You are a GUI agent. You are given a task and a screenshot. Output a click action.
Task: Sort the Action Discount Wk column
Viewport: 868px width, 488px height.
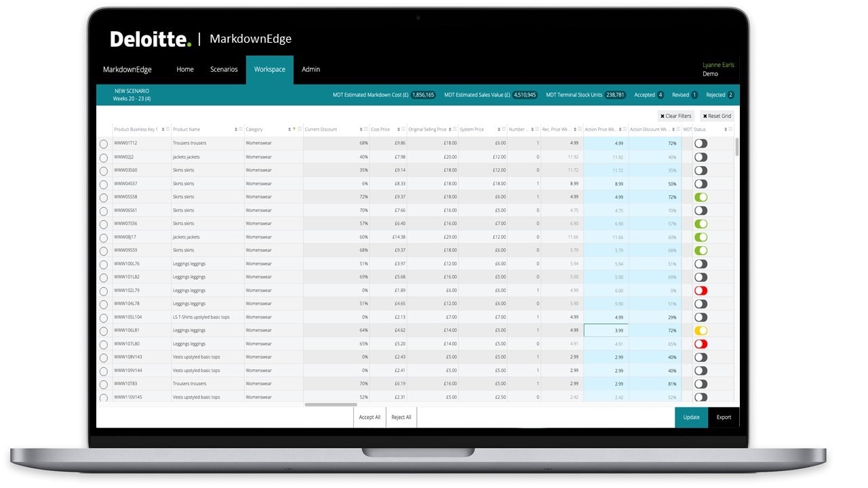[673, 129]
